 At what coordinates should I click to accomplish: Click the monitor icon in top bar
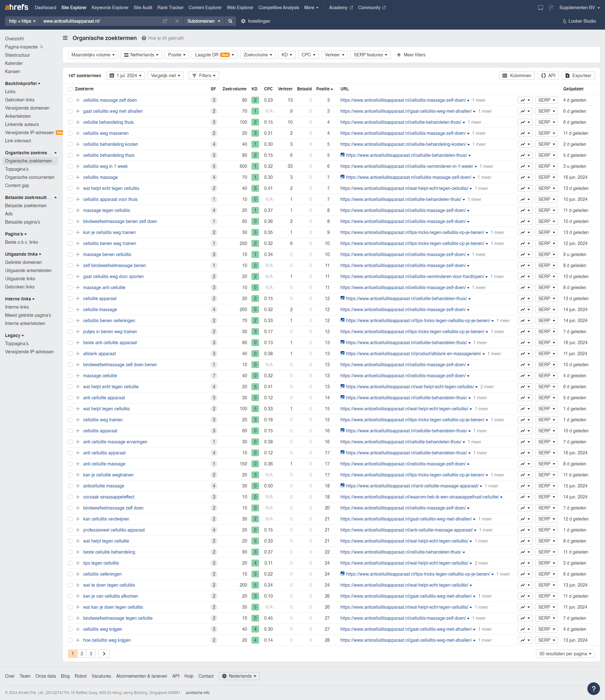[x=540, y=8]
